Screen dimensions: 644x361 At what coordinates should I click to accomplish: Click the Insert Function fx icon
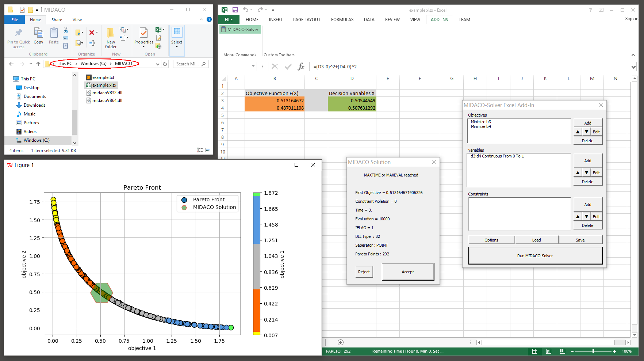(x=301, y=66)
